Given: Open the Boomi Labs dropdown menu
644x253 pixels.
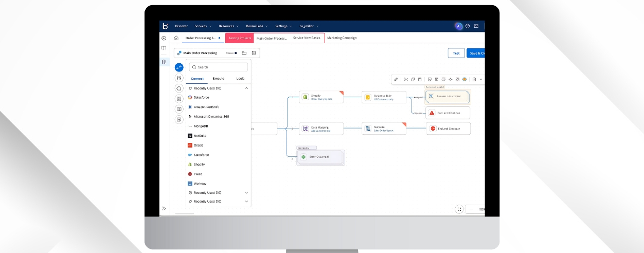Looking at the screenshot, I should pos(256,26).
